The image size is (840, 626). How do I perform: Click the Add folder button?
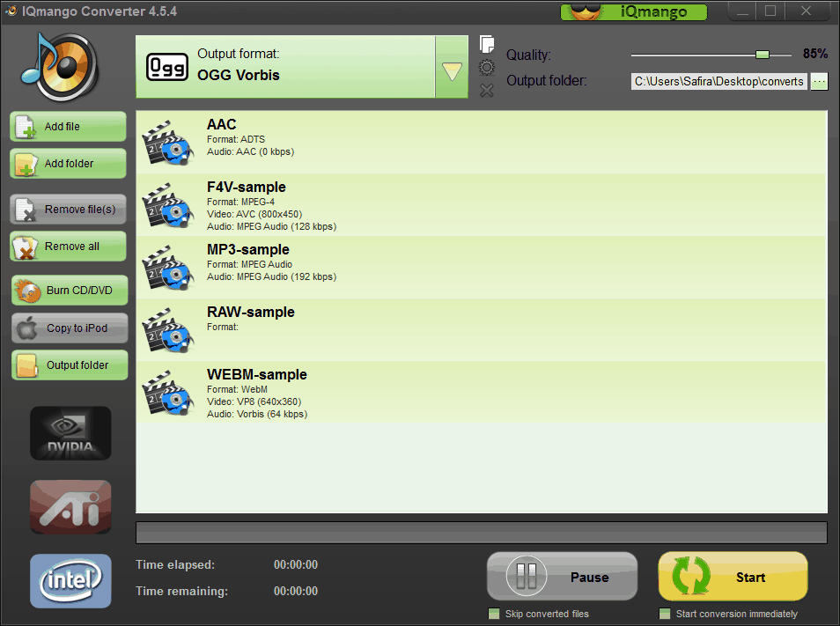point(68,164)
